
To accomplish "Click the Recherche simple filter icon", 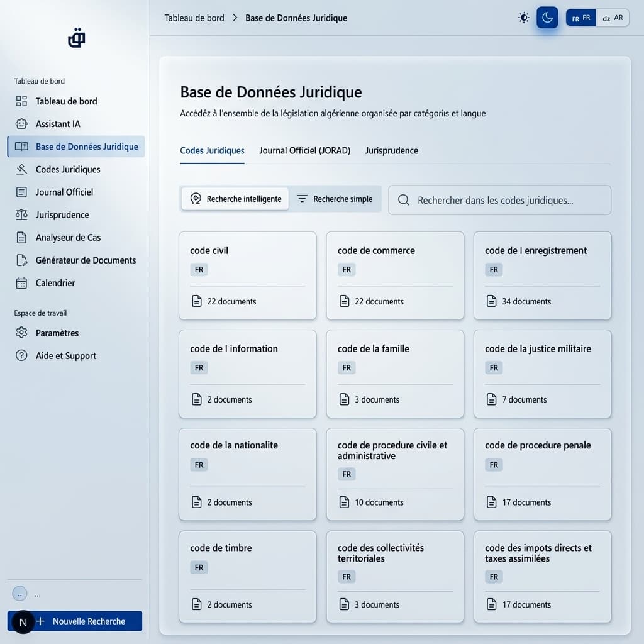I will (302, 199).
